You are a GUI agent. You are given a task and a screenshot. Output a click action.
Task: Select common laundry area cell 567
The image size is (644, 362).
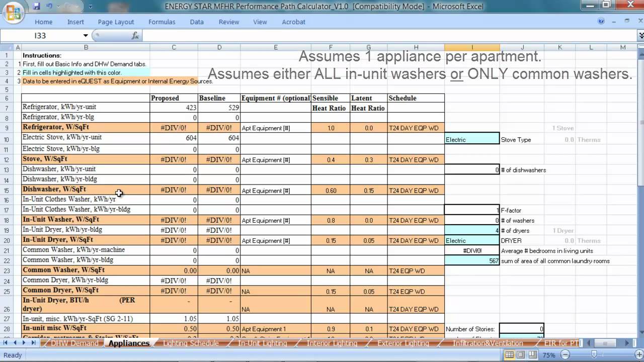(x=472, y=261)
